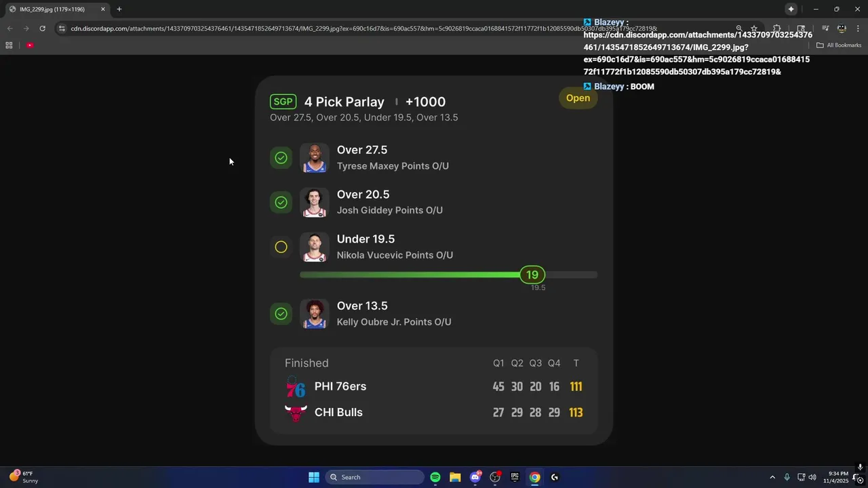This screenshot has height=488, width=868.
Task: Bookmark this page with the star icon
Action: (x=754, y=28)
